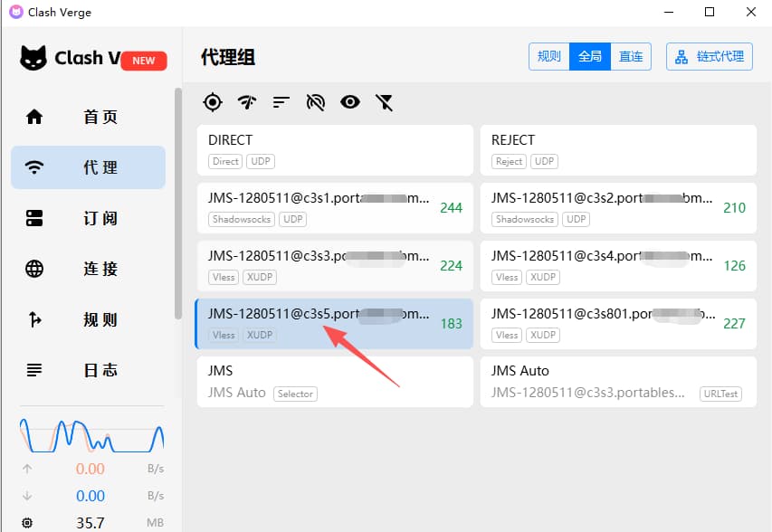Click the sidebar vertical scrollbar
Viewport: 772px width, 532px height.
point(178,204)
